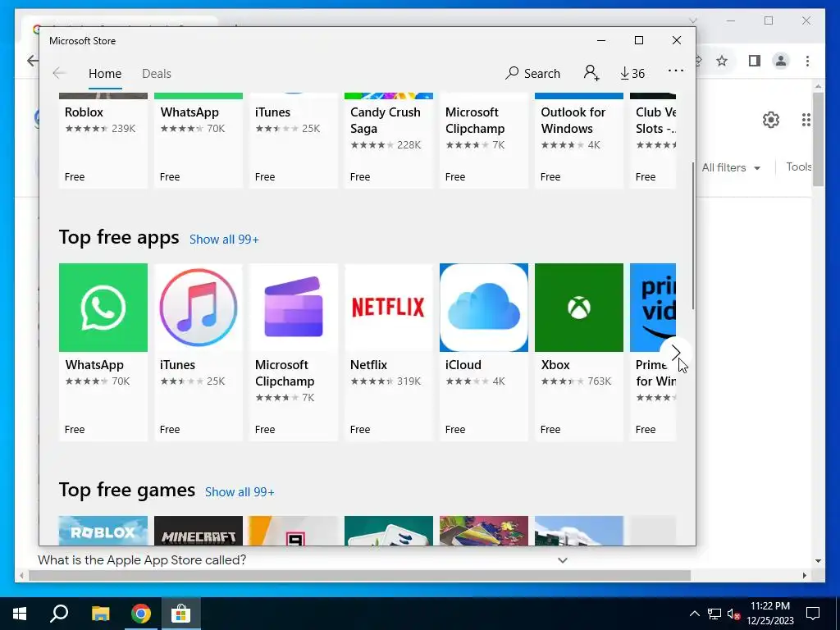Screen dimensions: 840x630
Task: Open Windows Start menu
Action: point(20,614)
